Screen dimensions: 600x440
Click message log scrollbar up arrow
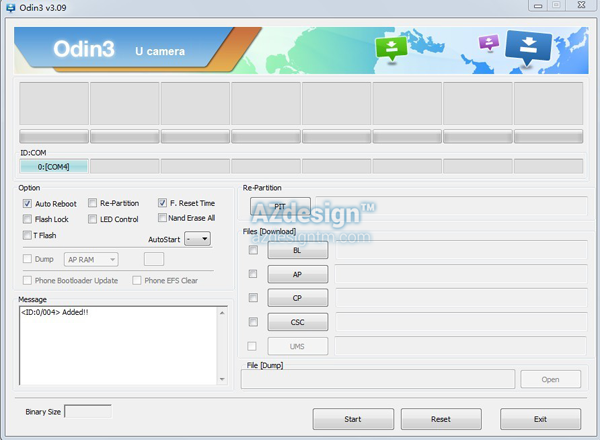(222, 313)
